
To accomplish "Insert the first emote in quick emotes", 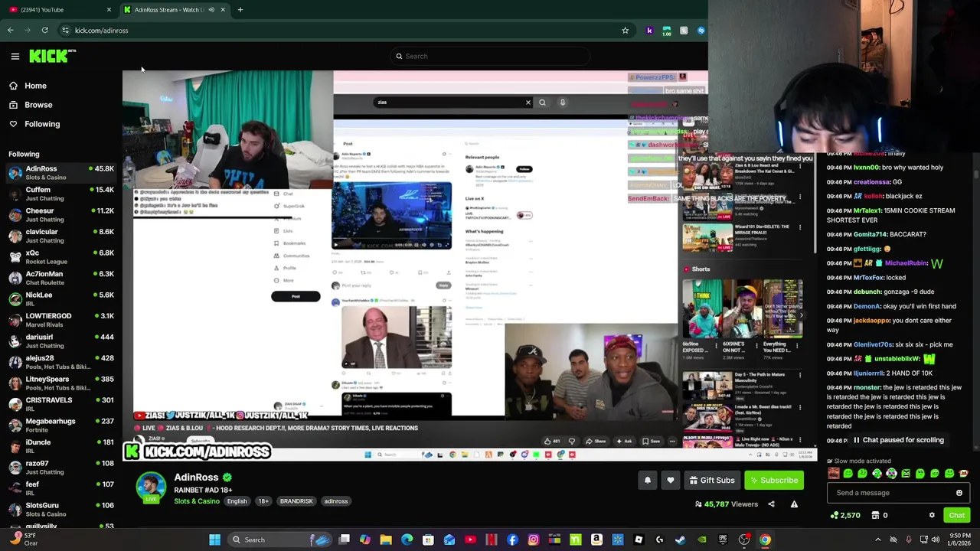I will click(x=834, y=474).
